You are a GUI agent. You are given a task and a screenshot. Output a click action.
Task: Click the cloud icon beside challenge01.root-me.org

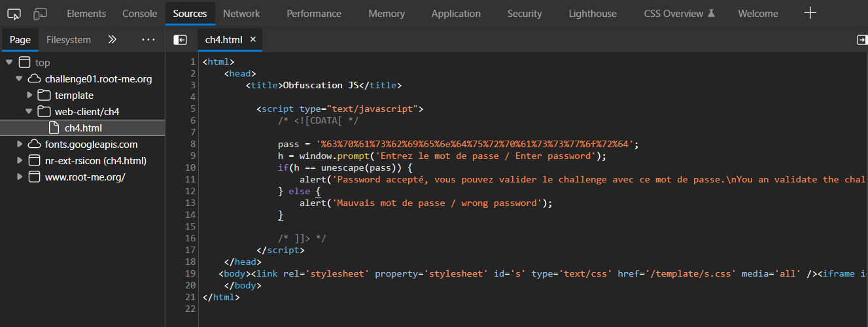point(34,79)
